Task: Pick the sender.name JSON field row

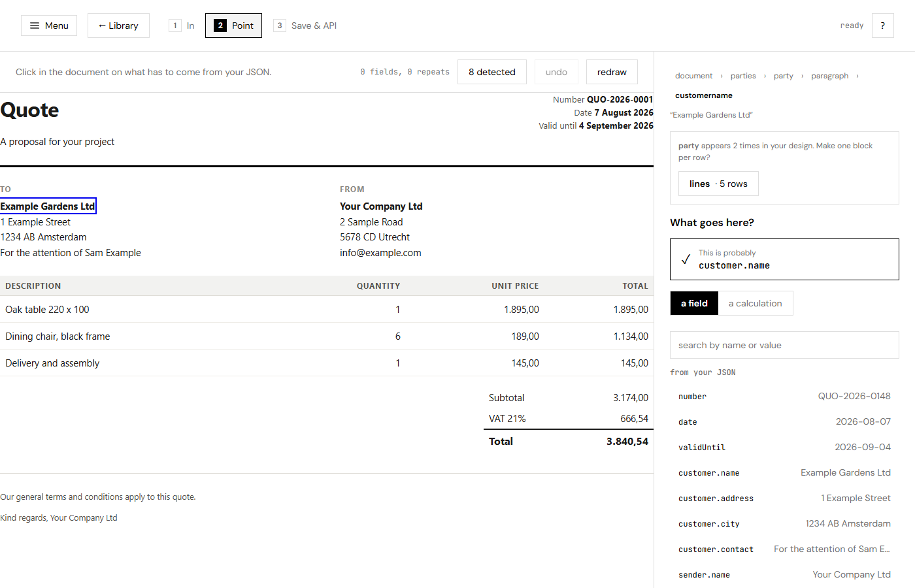Action: point(784,575)
